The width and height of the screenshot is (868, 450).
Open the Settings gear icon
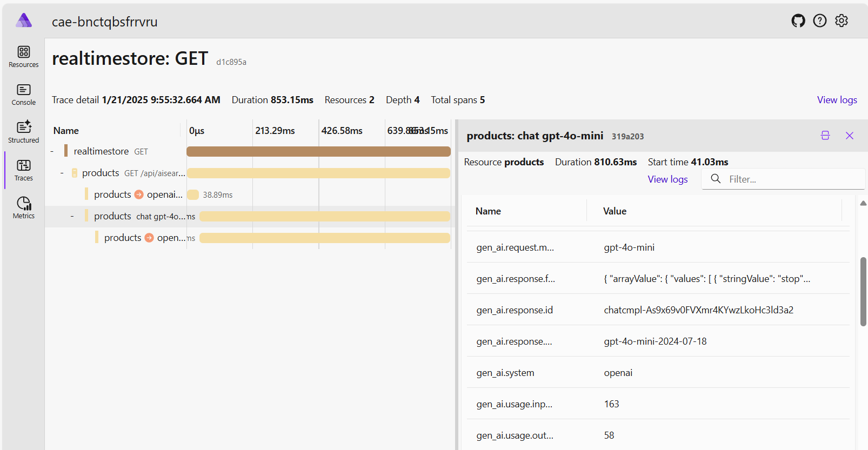pyautogui.click(x=842, y=21)
